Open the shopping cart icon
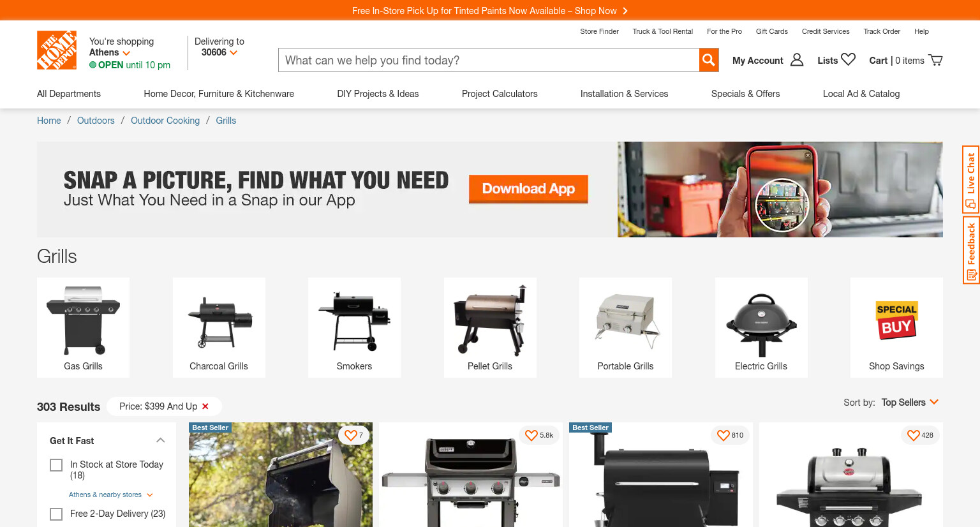Screen dimensions: 980x527 tap(935, 60)
